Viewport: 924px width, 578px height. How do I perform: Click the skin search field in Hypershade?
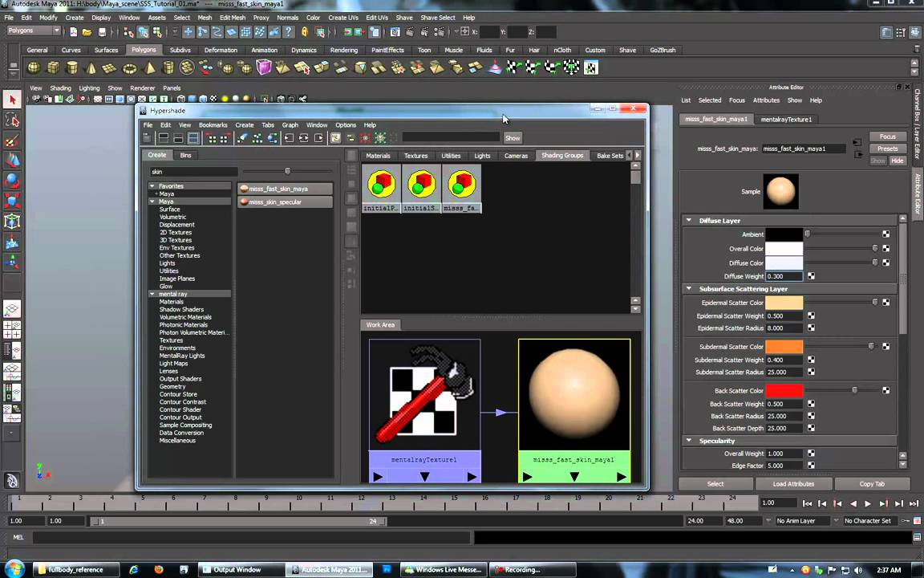point(193,172)
